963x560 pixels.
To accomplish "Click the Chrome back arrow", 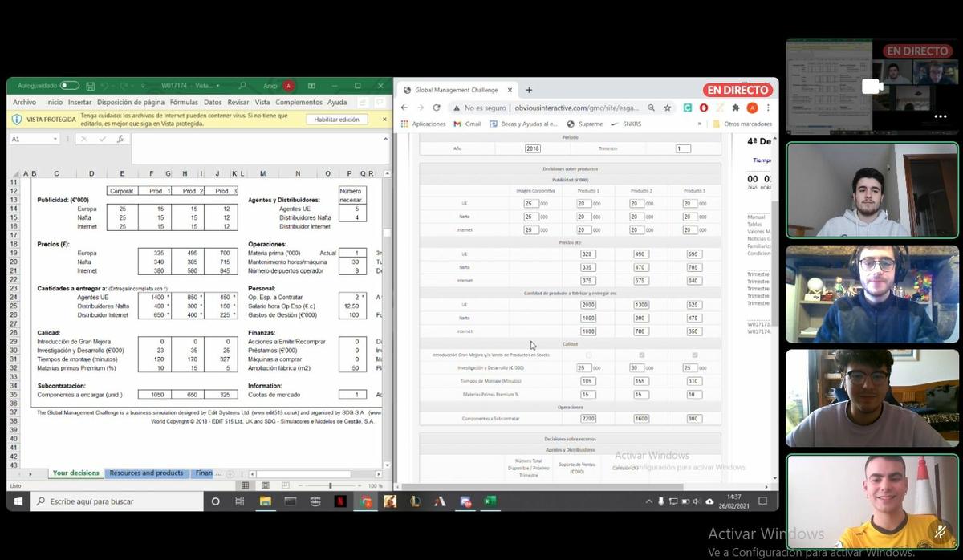I will coord(405,108).
